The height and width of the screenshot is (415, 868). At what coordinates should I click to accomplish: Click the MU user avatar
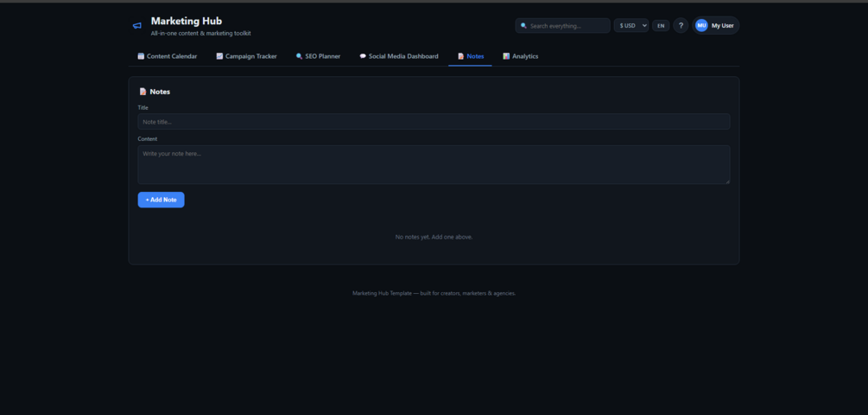coord(701,25)
